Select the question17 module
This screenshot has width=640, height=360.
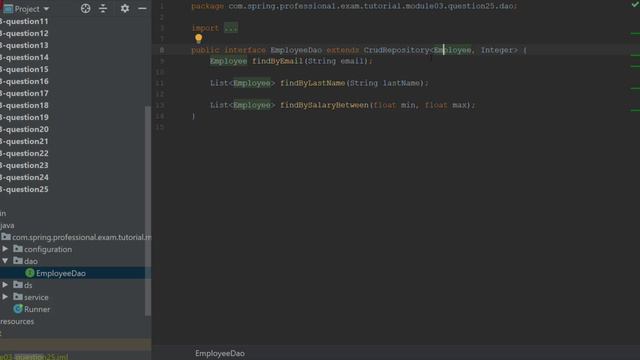(x=24, y=93)
